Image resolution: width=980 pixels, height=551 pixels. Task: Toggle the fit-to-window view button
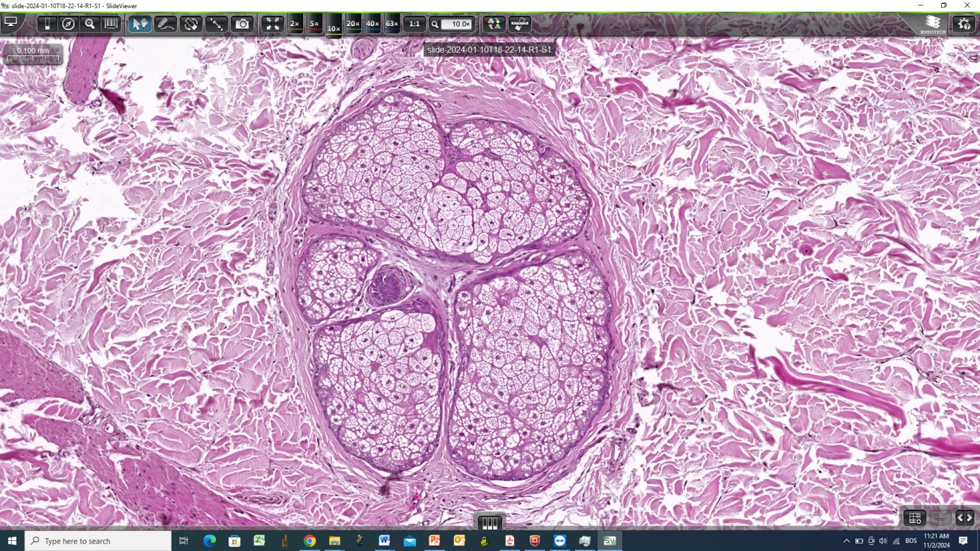(272, 24)
